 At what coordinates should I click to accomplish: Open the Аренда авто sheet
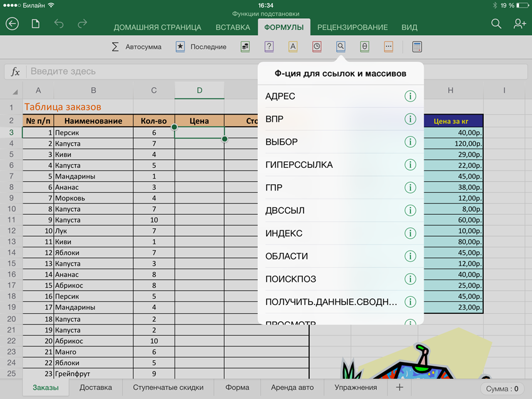(x=292, y=388)
